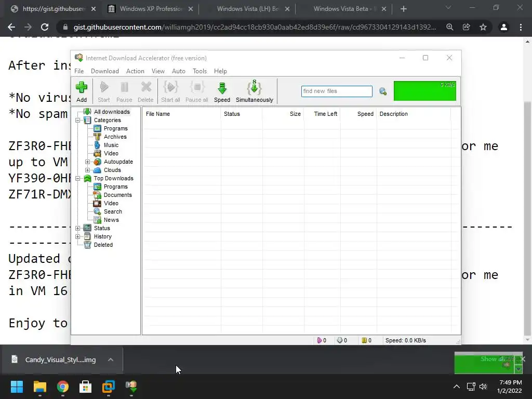Expand the Clouds tree branch

coord(87,170)
